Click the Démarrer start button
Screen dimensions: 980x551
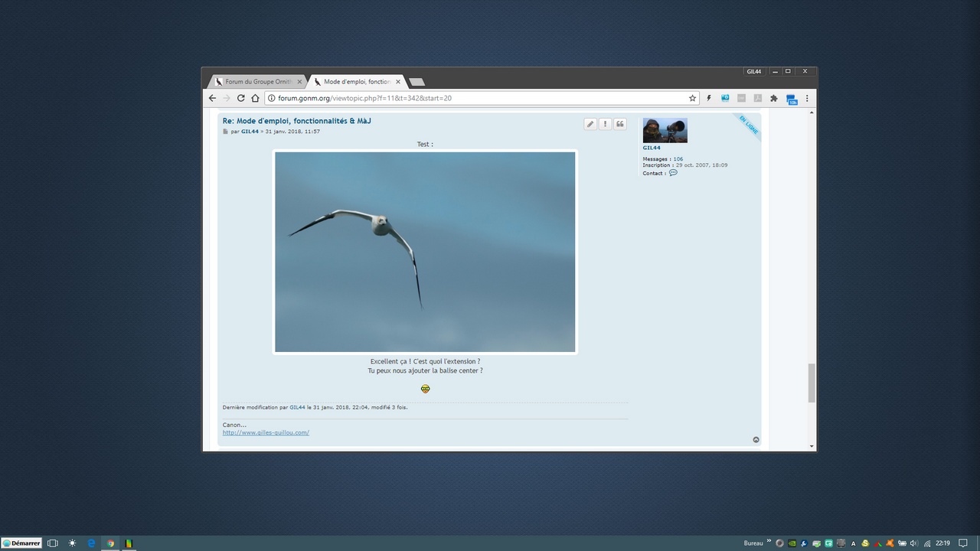(21, 543)
